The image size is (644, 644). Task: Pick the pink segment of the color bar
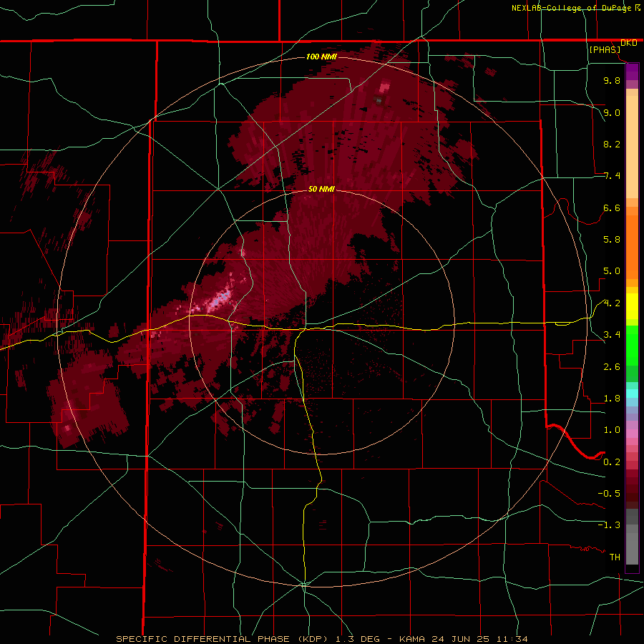pos(632,434)
